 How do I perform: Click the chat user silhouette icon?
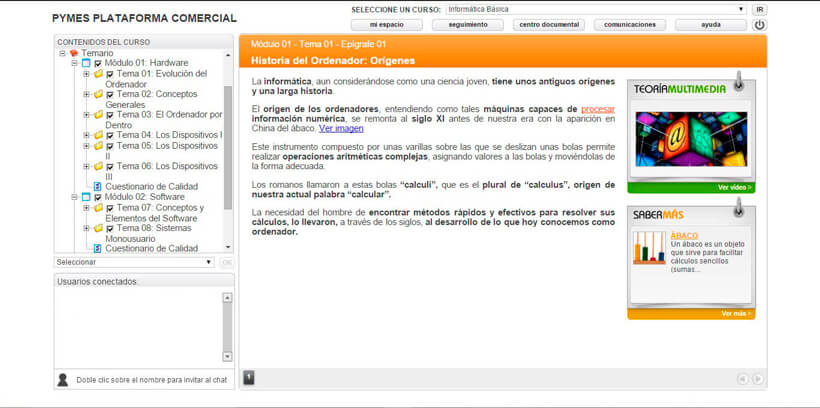(x=63, y=380)
